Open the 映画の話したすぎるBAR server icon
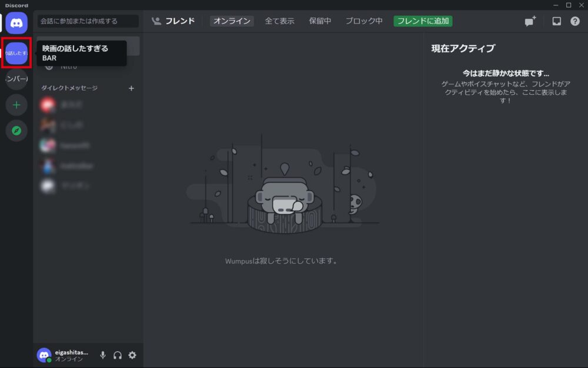This screenshot has width=588, height=368. 16,53
